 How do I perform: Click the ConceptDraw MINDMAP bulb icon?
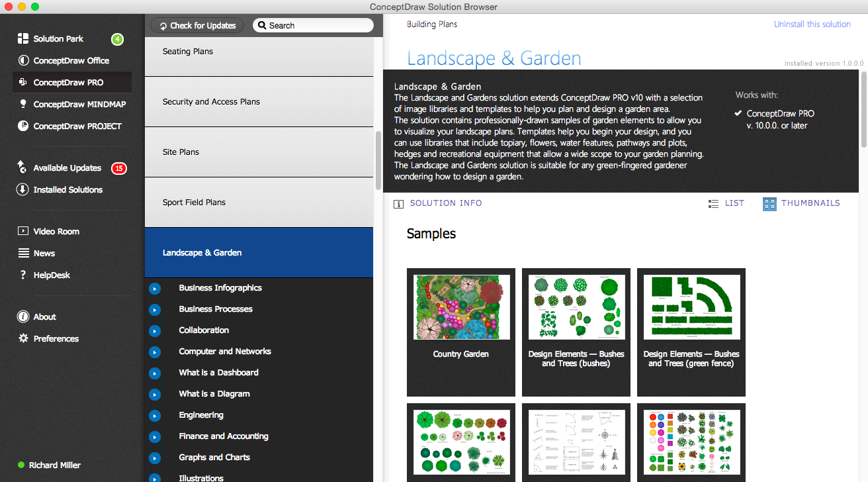coord(23,105)
